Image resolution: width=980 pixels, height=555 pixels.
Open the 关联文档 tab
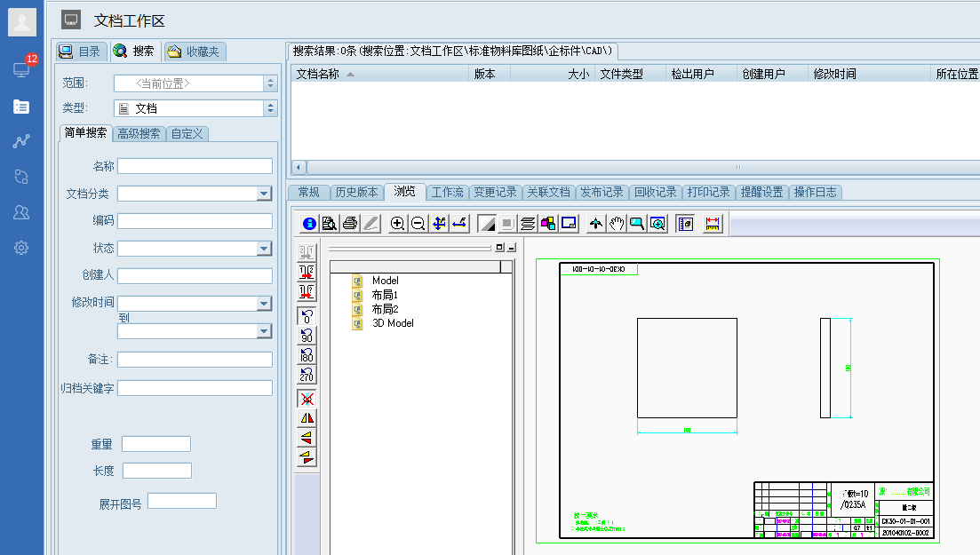coord(549,192)
